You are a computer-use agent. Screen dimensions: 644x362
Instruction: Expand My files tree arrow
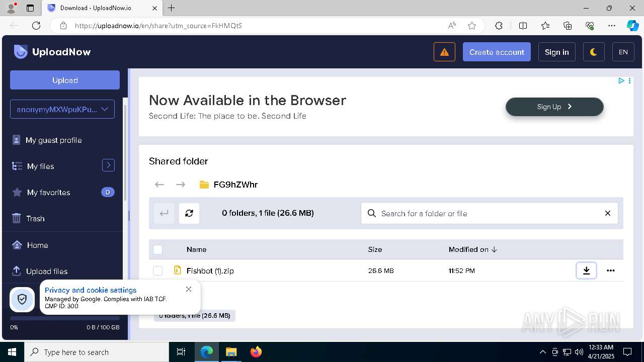click(108, 165)
